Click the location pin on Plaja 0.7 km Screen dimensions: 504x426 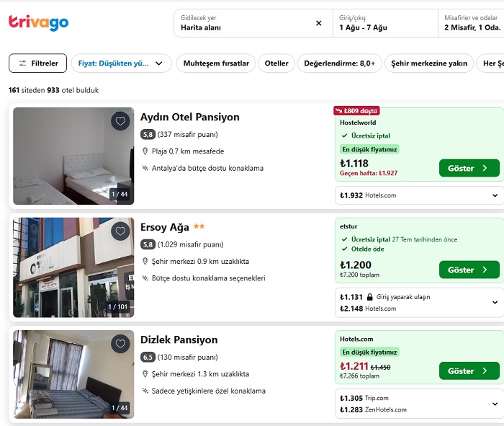pyautogui.click(x=145, y=151)
